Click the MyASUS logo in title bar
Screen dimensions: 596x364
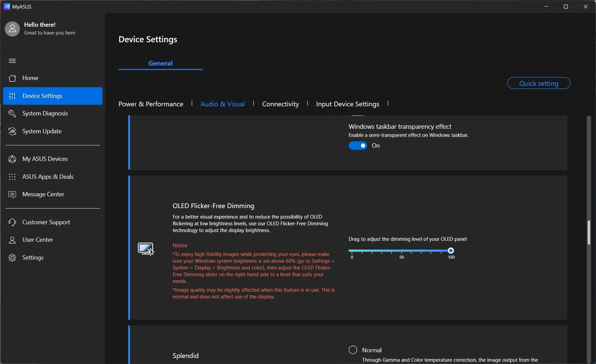7,7
